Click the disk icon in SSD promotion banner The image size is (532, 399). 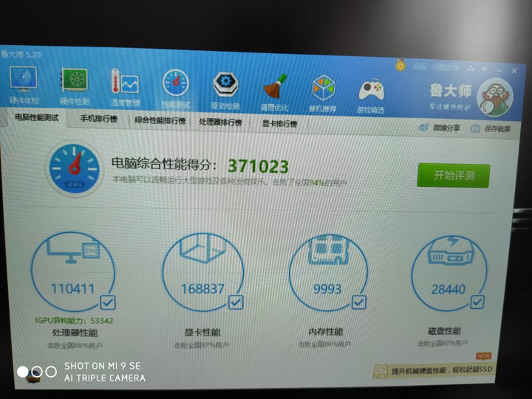click(x=381, y=371)
